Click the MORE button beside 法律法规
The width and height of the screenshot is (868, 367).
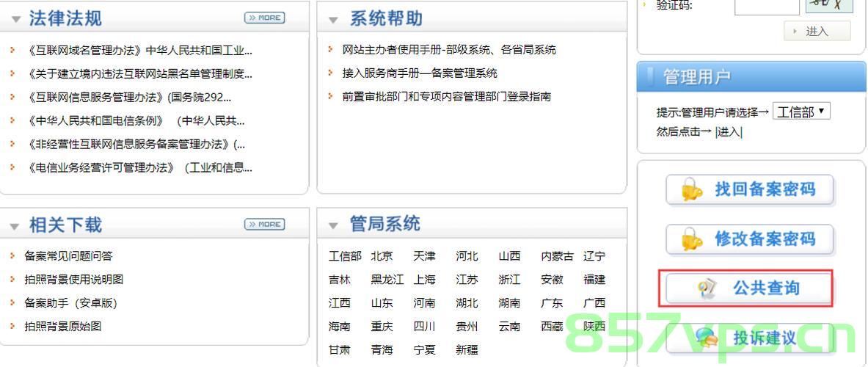(265, 18)
